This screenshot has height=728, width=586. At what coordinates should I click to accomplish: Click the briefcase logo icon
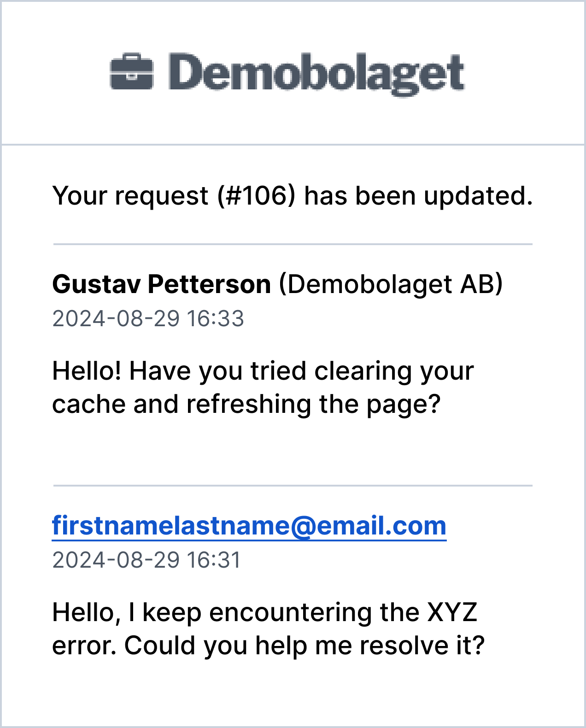[131, 71]
